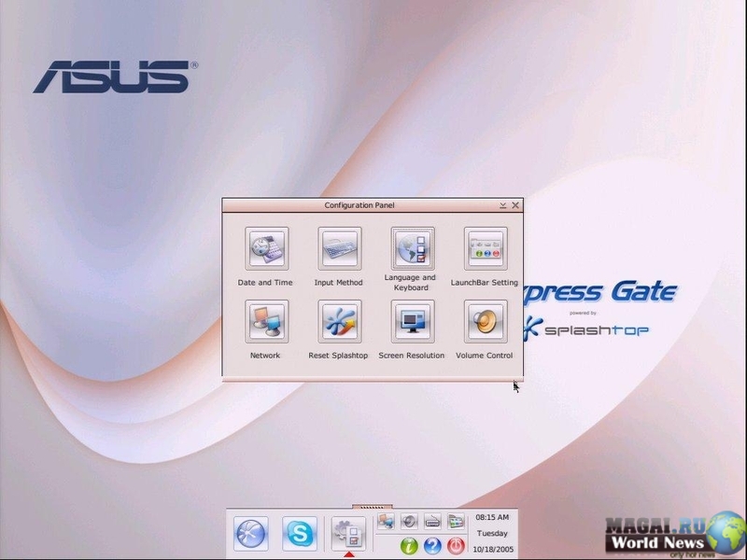Open the Date and Time settings
Image resolution: width=747 pixels, height=560 pixels.
pos(267,248)
